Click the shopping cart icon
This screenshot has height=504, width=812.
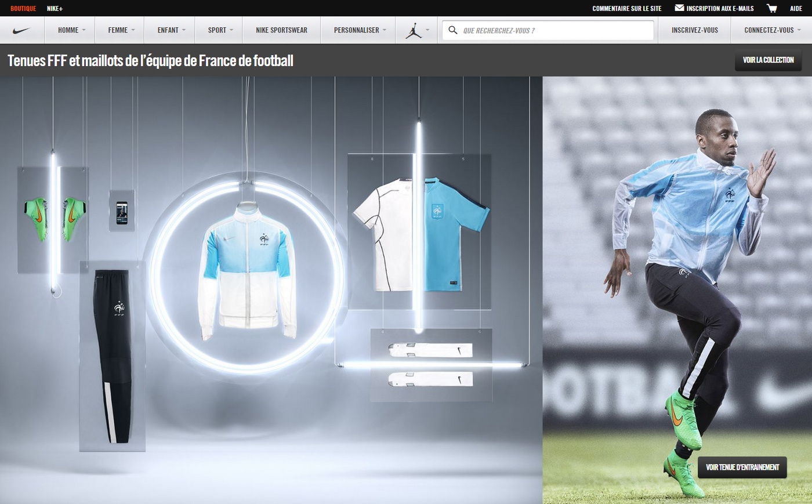(771, 8)
